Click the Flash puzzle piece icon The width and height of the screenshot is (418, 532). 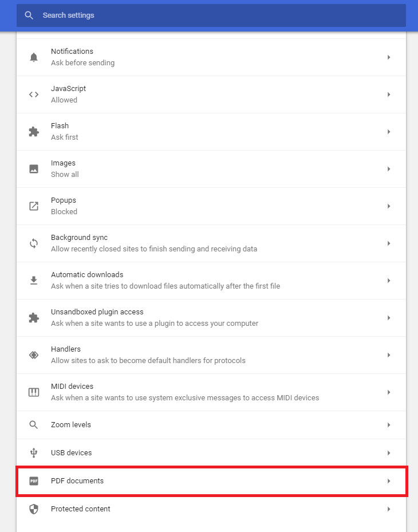click(34, 132)
